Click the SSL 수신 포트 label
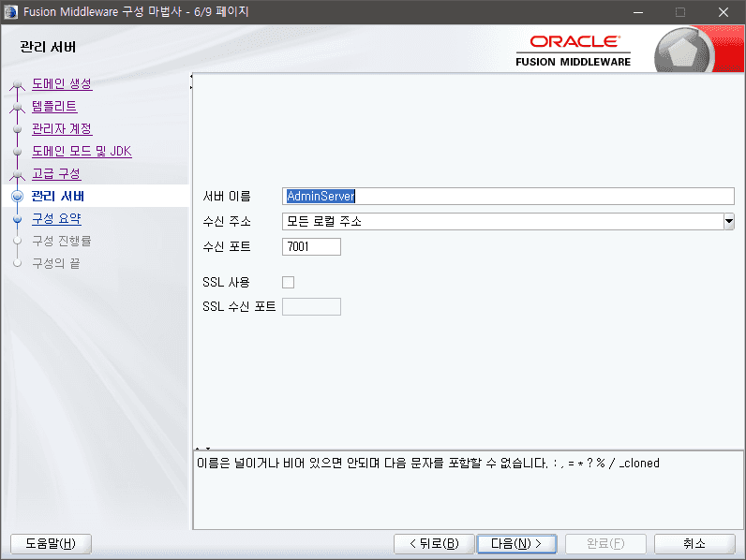The image size is (746, 560). click(239, 306)
